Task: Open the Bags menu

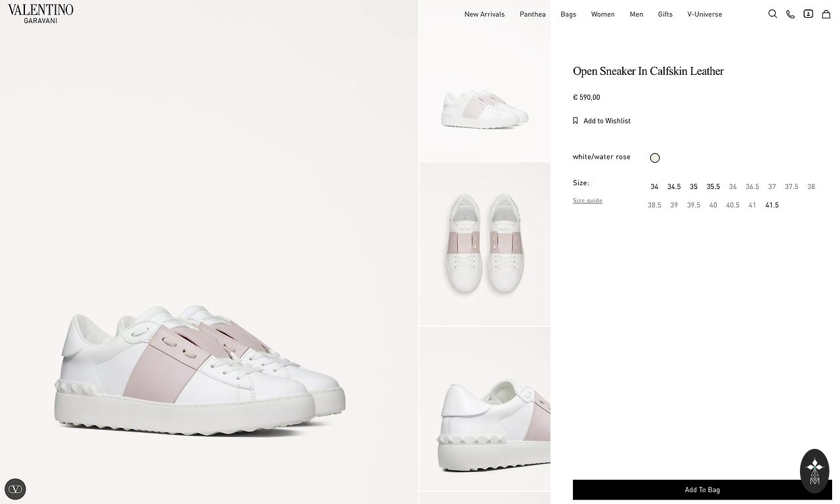Action: 568,14
